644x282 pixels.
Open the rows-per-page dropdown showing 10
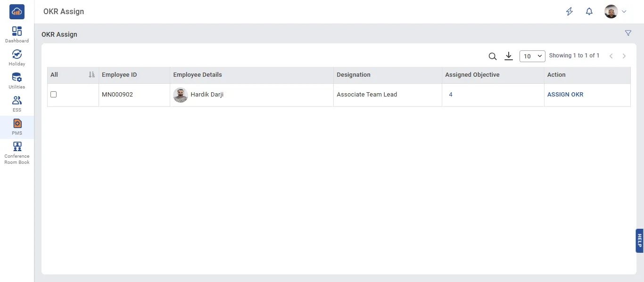pyautogui.click(x=532, y=56)
